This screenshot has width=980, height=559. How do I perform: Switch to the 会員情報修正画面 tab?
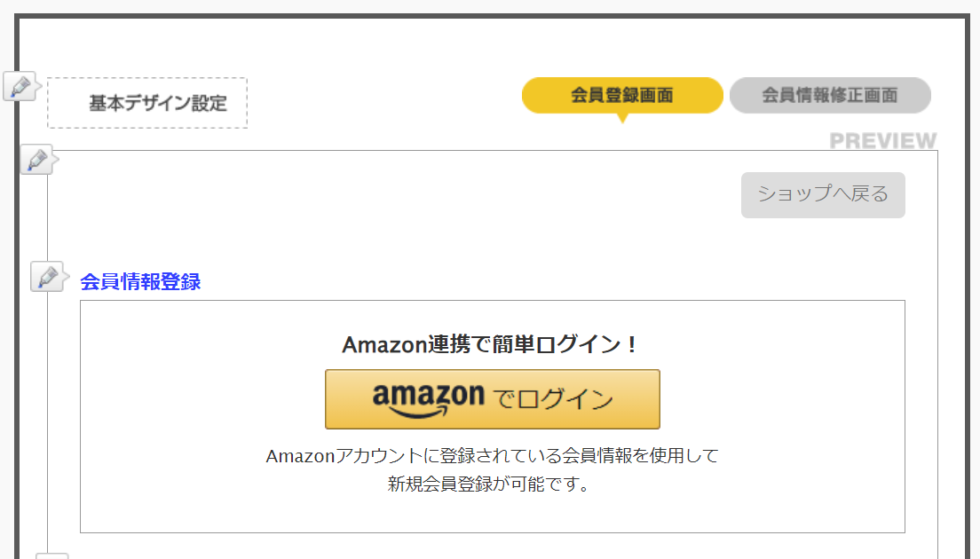pyautogui.click(x=830, y=95)
